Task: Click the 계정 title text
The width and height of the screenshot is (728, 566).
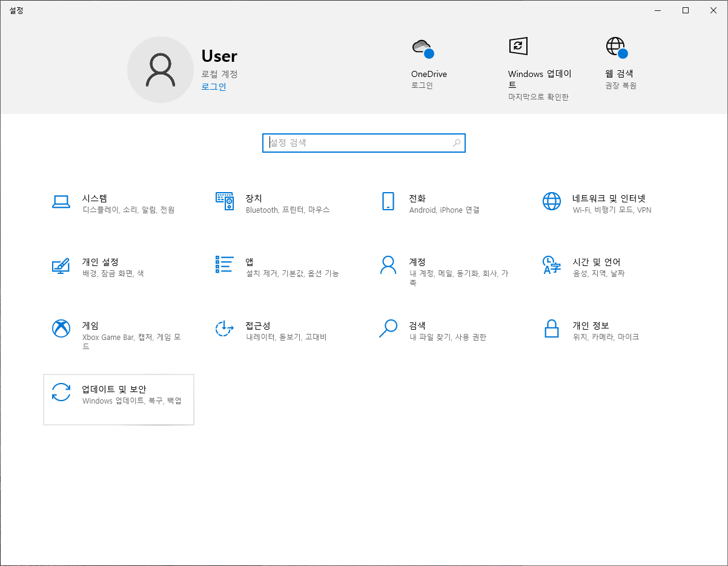Action: click(x=417, y=262)
